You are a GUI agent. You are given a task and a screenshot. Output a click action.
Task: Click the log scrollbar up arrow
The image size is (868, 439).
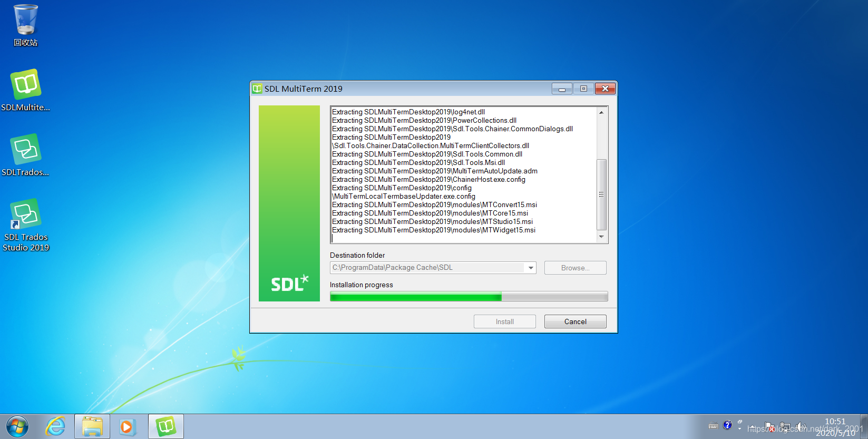click(601, 112)
